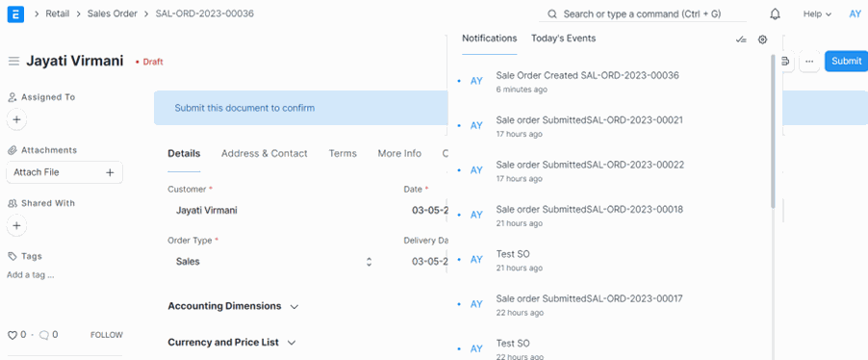The height and width of the screenshot is (360, 868).
Task: Click AY avatar on SAL-ORD-2023-00021 notification
Action: pyautogui.click(x=476, y=126)
